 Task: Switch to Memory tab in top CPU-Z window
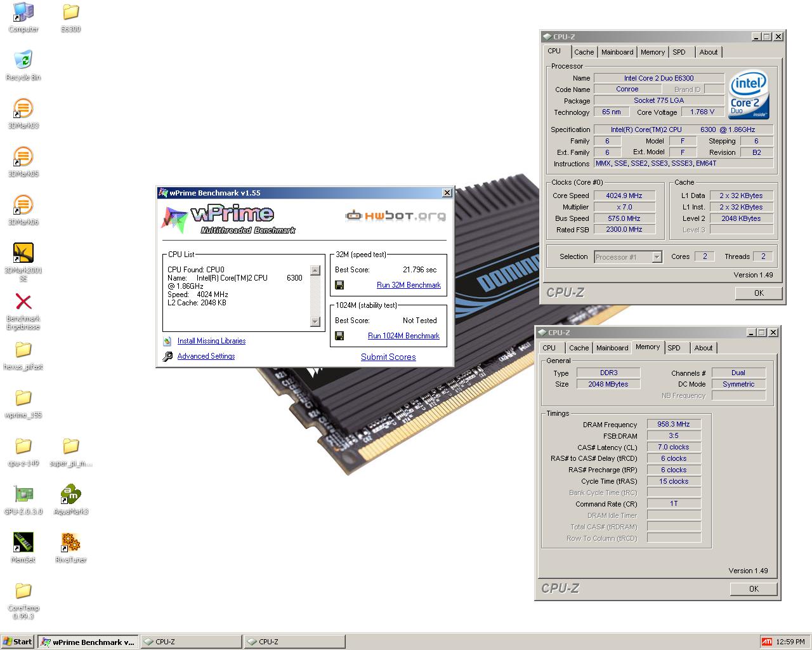tap(653, 53)
